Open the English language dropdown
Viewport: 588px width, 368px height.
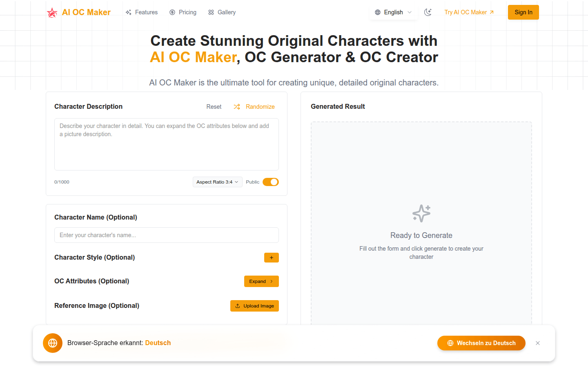[x=393, y=12]
